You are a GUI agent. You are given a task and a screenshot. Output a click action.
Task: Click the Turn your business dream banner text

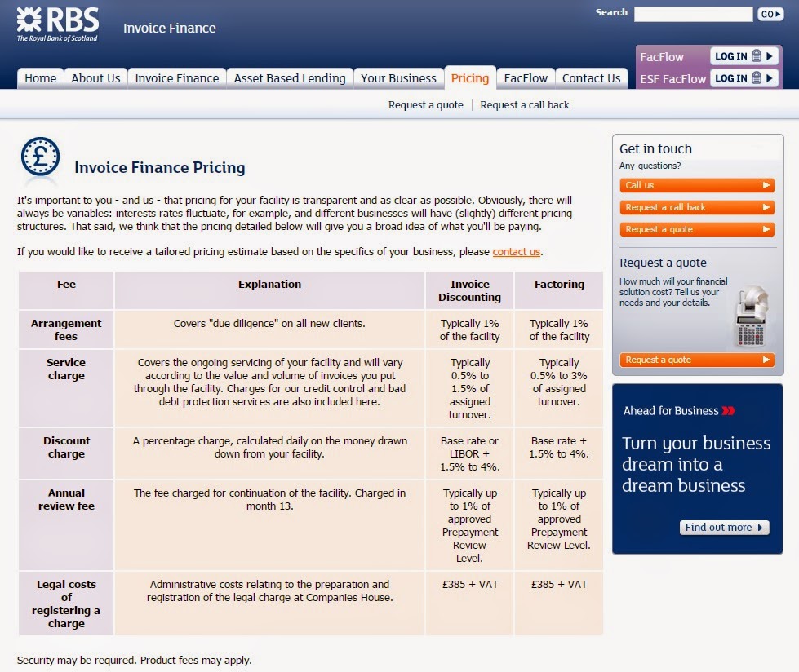[696, 464]
